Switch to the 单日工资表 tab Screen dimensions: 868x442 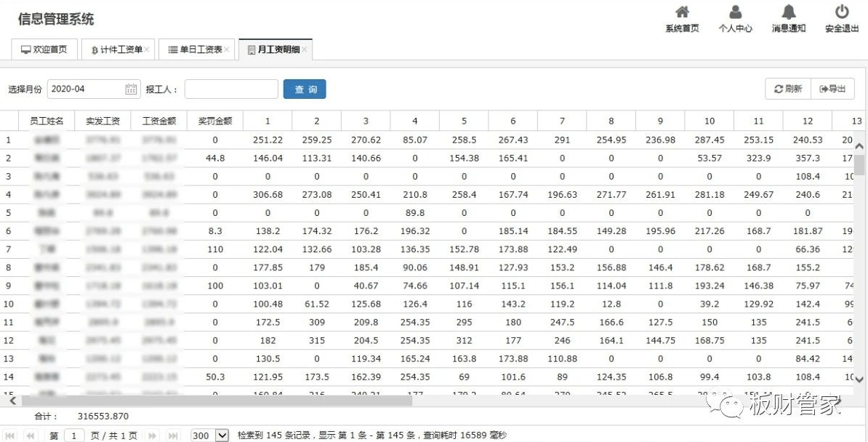[198, 49]
